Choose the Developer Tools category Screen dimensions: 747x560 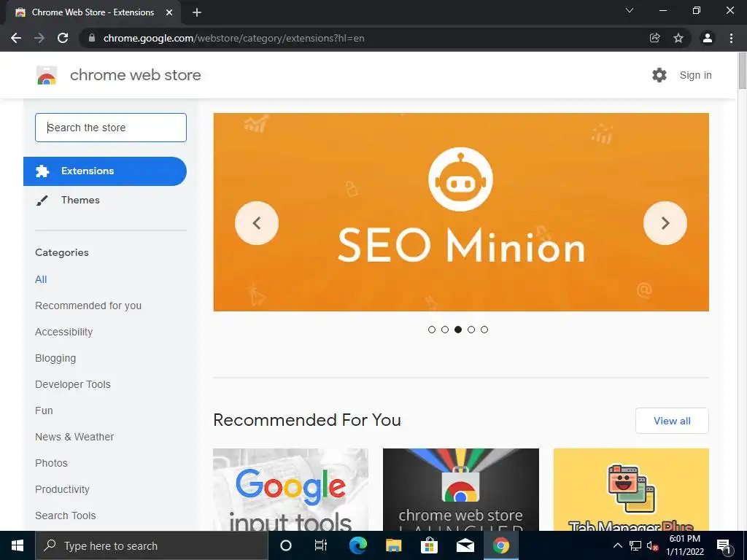click(x=73, y=384)
